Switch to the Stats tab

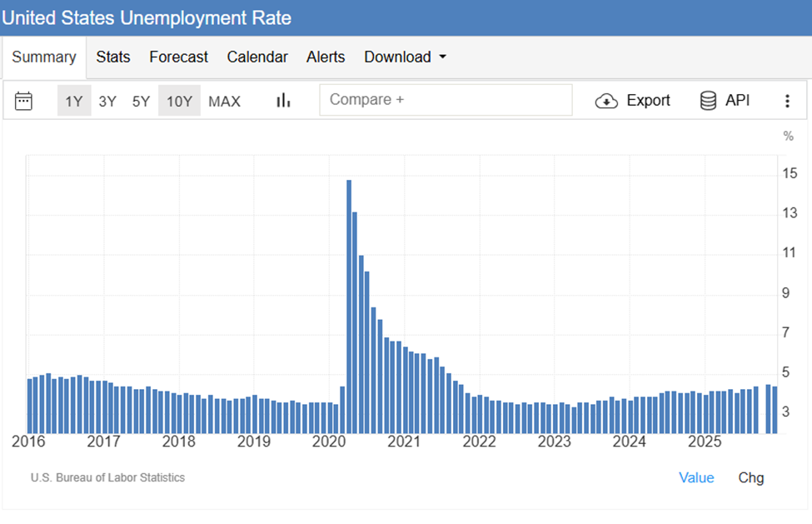click(x=113, y=57)
